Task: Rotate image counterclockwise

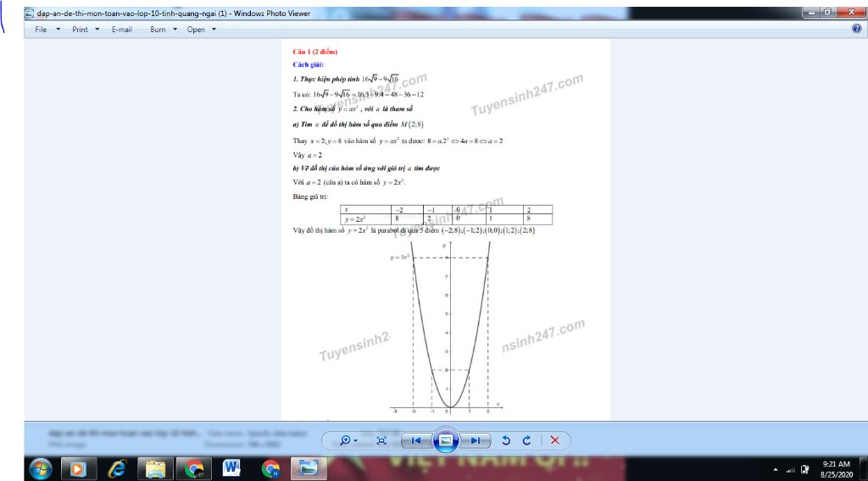Action: (x=506, y=440)
